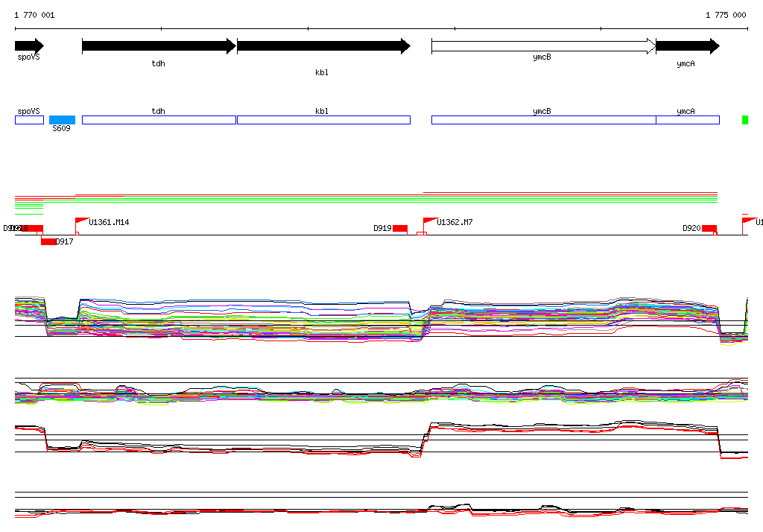Click the ymcA label under the black arrow

pos(686,64)
